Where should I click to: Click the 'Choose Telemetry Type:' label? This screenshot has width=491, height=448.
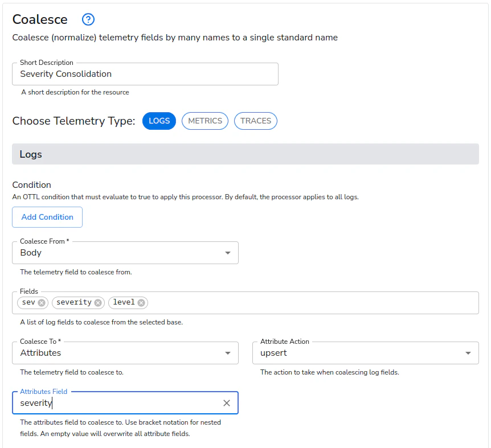pos(73,121)
